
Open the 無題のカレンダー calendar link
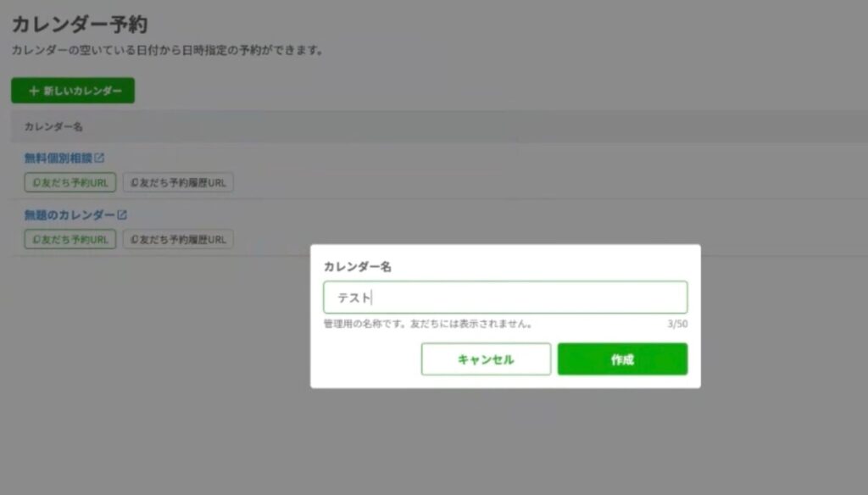70,214
